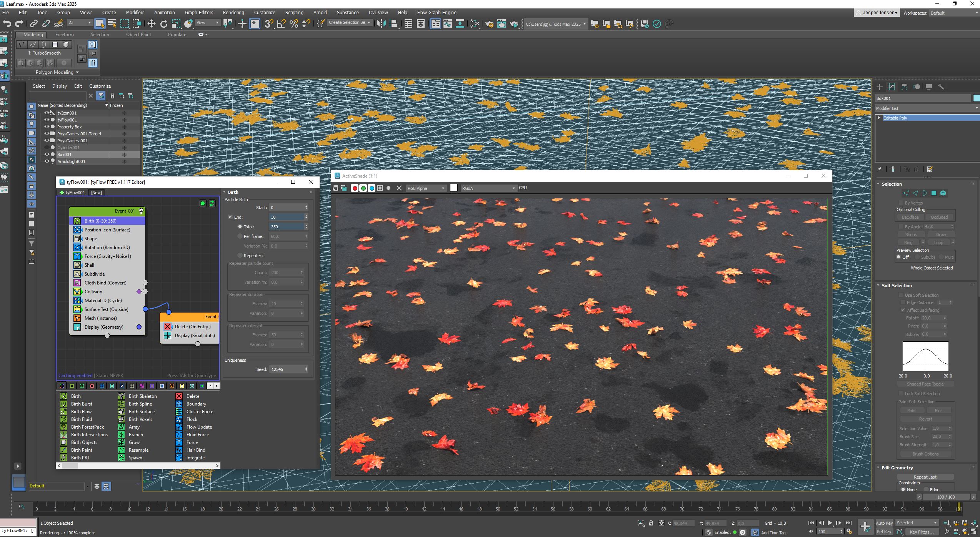The image size is (980, 537).
Task: Click the Undo arrow icon
Action: 7,24
